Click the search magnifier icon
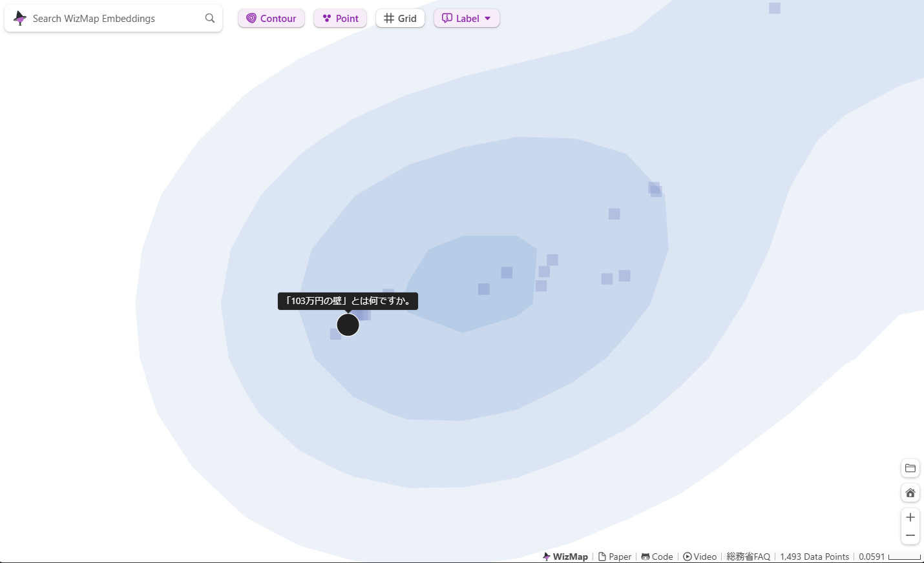Screen dimensions: 924x563 [x=210, y=18]
